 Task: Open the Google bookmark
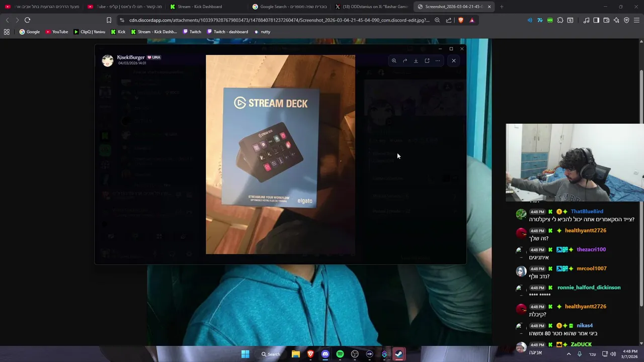pyautogui.click(x=30, y=32)
